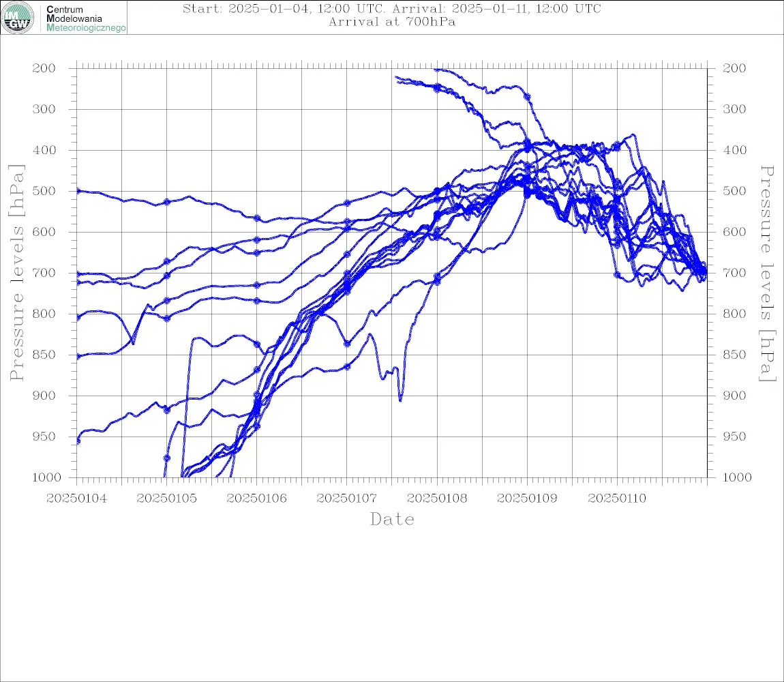Click left-axis pressure label 600

(44, 232)
